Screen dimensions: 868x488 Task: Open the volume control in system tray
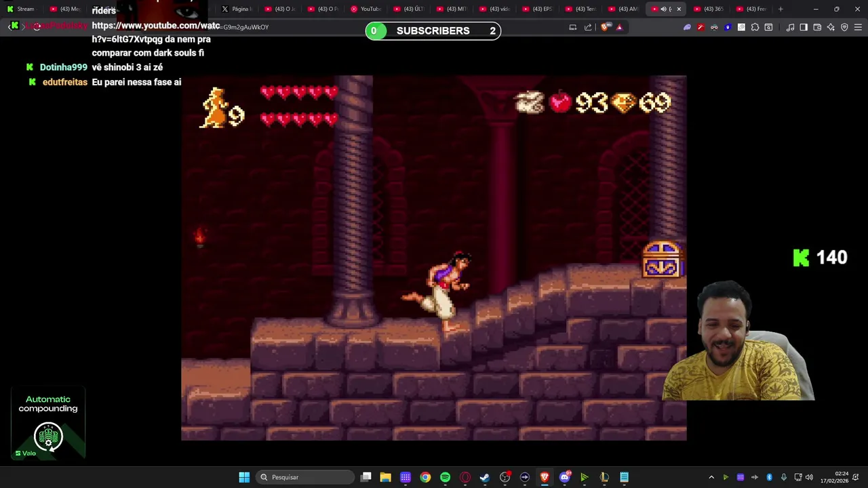pyautogui.click(x=809, y=477)
